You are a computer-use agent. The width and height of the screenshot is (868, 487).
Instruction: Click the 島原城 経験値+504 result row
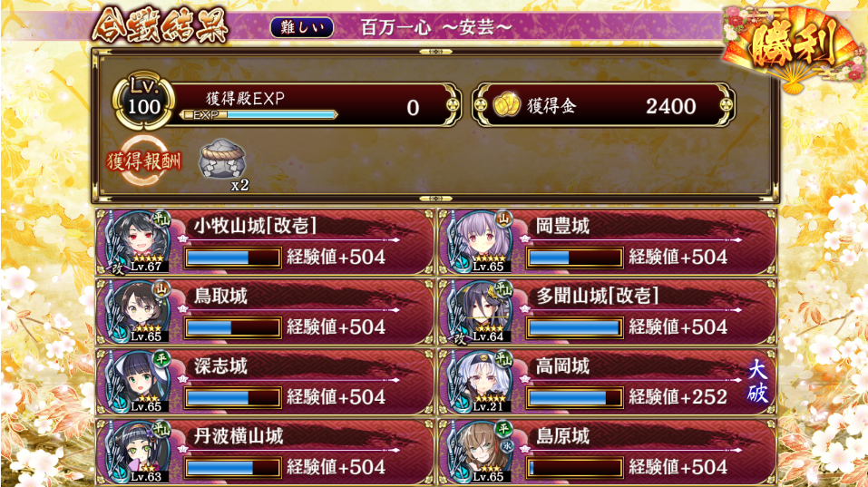click(608, 452)
